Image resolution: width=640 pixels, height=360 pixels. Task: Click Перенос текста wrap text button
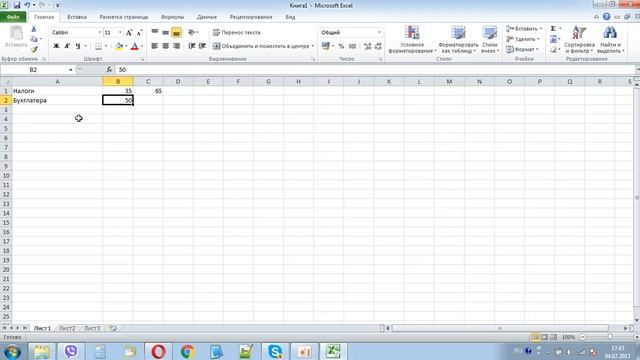tap(236, 32)
